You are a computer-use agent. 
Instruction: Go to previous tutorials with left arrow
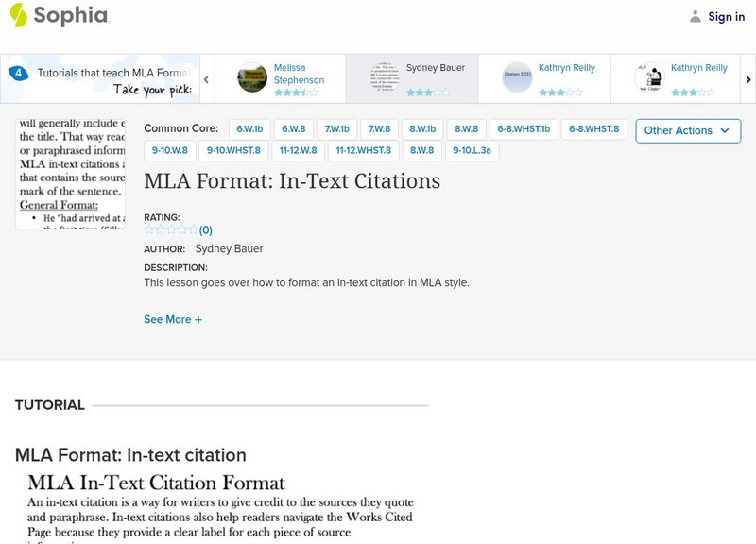[x=206, y=79]
